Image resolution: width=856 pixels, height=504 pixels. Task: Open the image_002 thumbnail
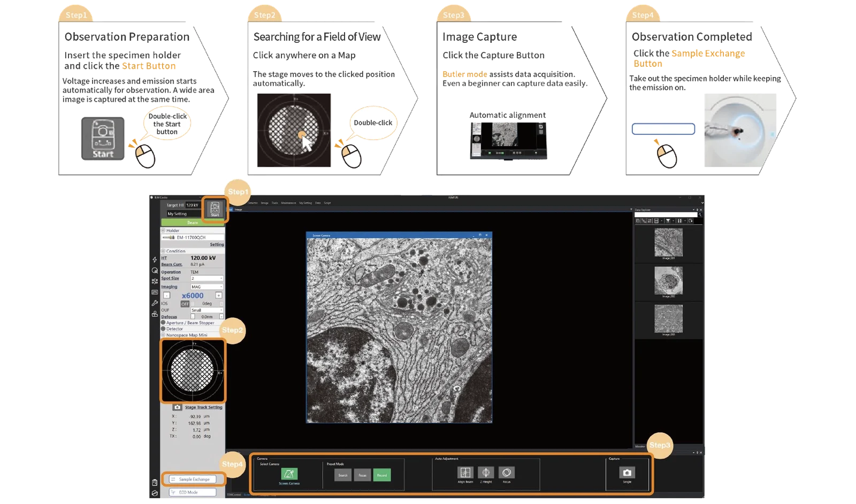(x=668, y=280)
